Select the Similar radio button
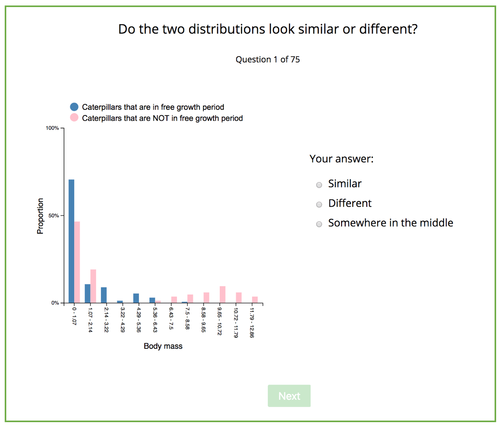This screenshot has width=504, height=430. pos(319,185)
